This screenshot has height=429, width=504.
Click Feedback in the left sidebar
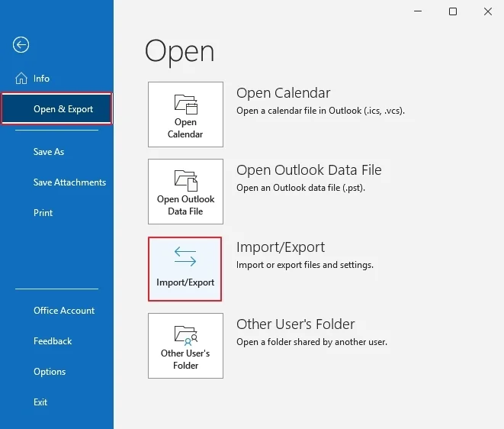pos(53,341)
